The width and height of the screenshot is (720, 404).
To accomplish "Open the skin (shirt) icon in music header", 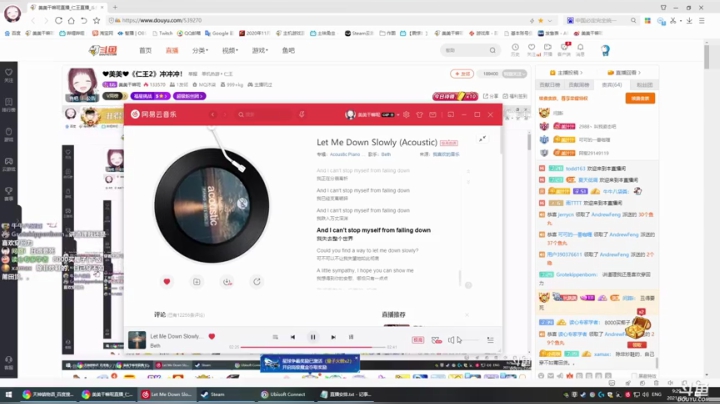I will click(419, 114).
